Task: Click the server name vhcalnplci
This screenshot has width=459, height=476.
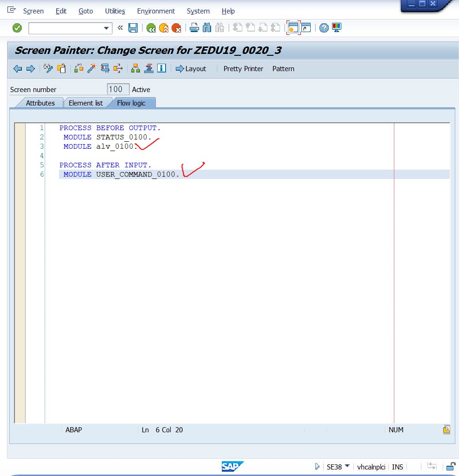Action: pyautogui.click(x=371, y=467)
